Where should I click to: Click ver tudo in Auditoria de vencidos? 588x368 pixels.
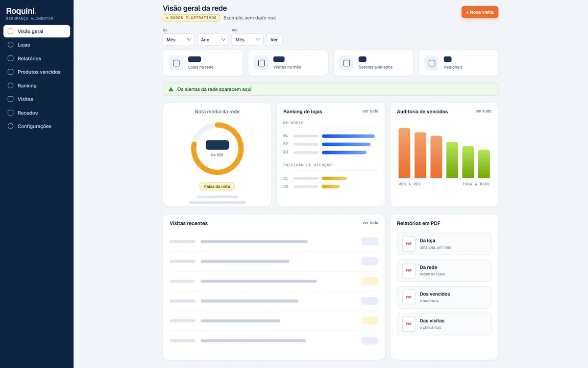484,111
